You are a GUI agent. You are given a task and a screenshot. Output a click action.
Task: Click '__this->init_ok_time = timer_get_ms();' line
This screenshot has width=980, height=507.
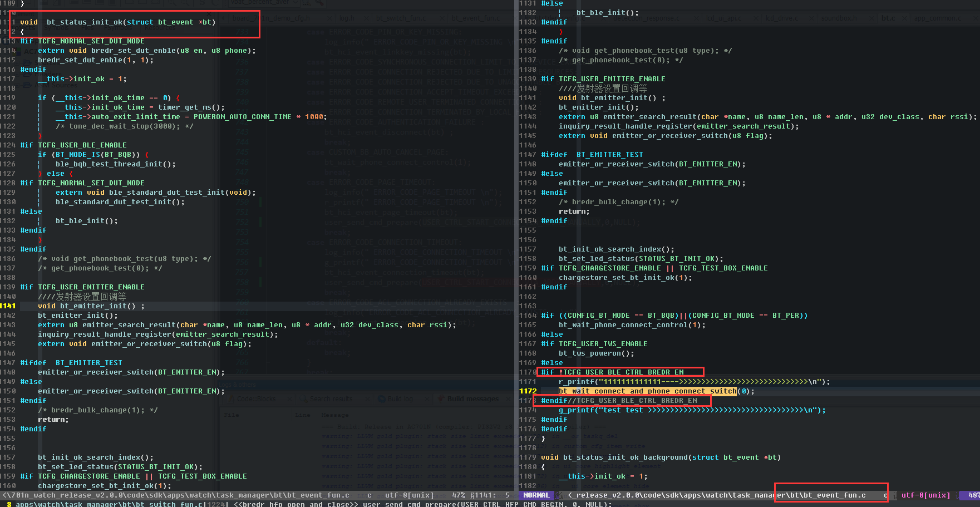(140, 107)
